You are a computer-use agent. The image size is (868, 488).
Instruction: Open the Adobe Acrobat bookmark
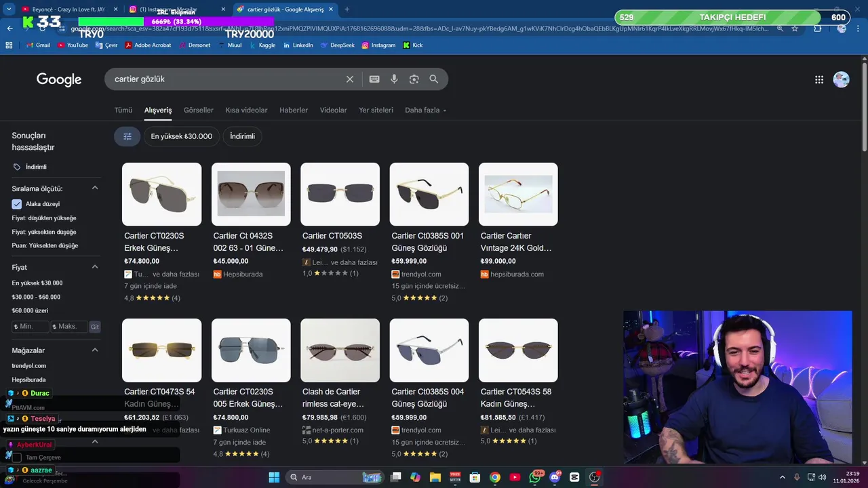click(x=147, y=45)
